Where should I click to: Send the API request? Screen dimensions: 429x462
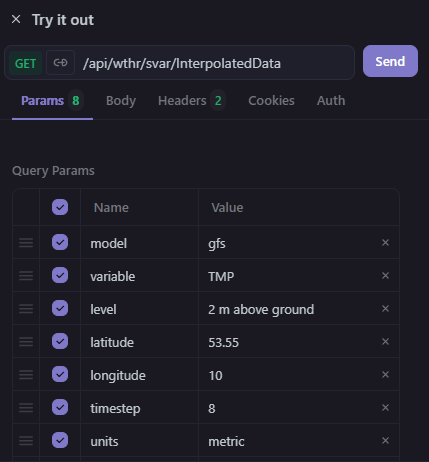pyautogui.click(x=390, y=61)
